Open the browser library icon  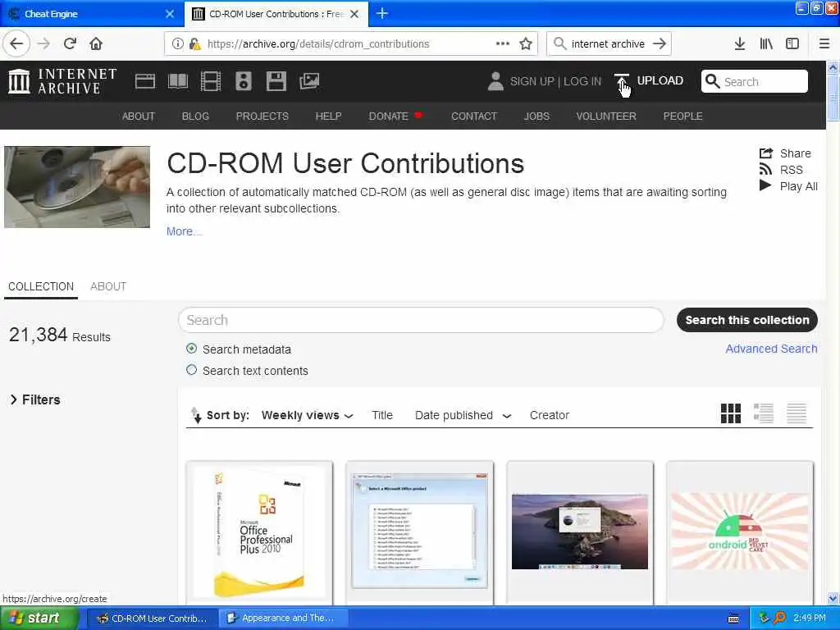pyautogui.click(x=766, y=44)
